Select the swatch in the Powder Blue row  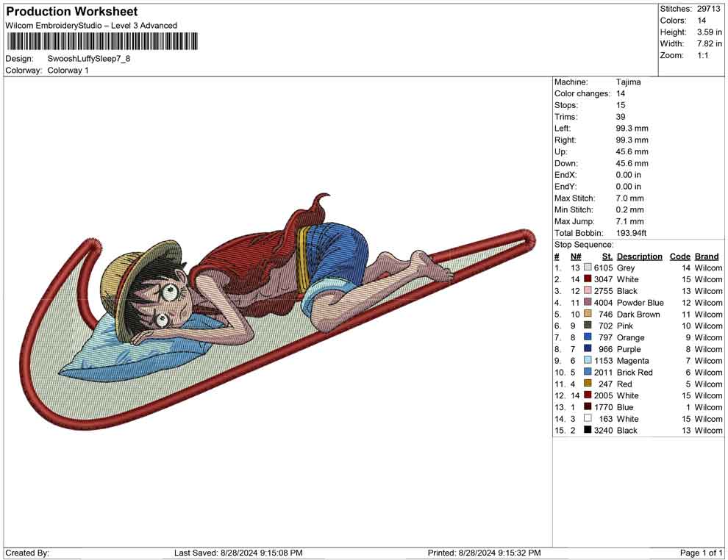coord(588,302)
